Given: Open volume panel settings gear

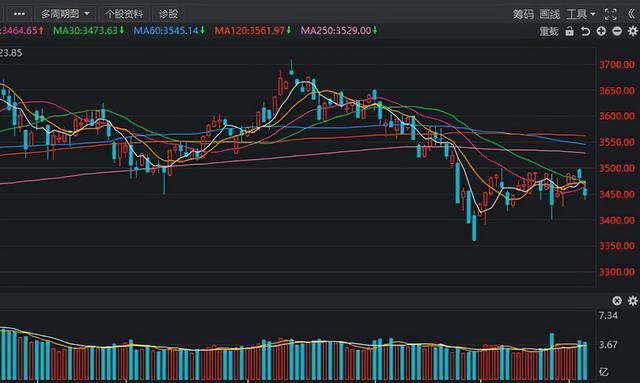Looking at the screenshot, I should [x=633, y=301].
